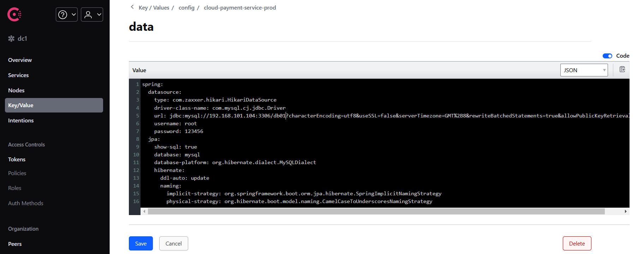Click the Cancel button
The width and height of the screenshot is (644, 254).
pyautogui.click(x=173, y=243)
